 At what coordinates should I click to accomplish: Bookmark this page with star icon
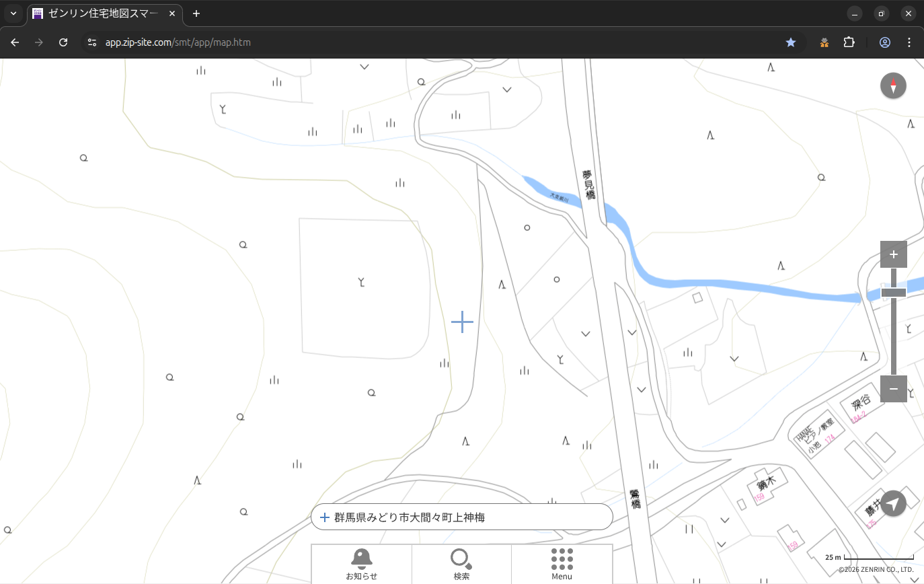point(791,42)
